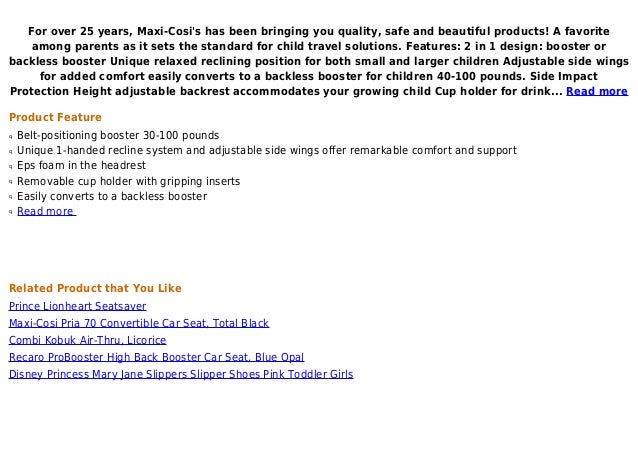Image resolution: width=638 pixels, height=452 pixels.
Task: Open Maxi-Cosi Pria 70 Convertible Car Seat link
Action: pos(139,323)
